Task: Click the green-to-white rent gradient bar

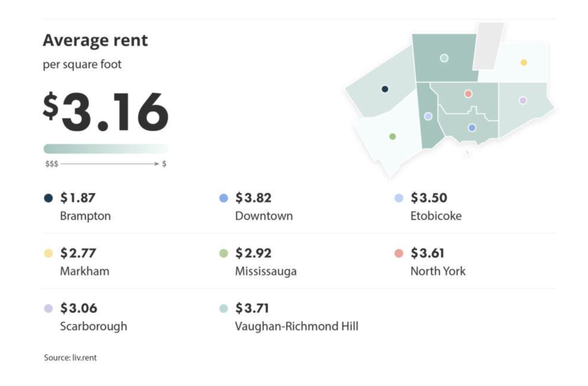Action: 106,149
